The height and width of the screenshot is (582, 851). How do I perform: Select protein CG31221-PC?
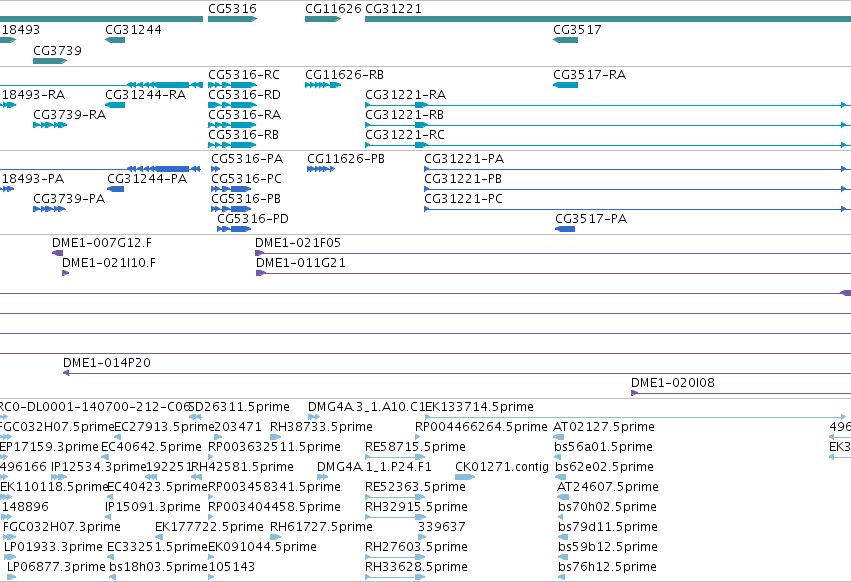tap(463, 199)
